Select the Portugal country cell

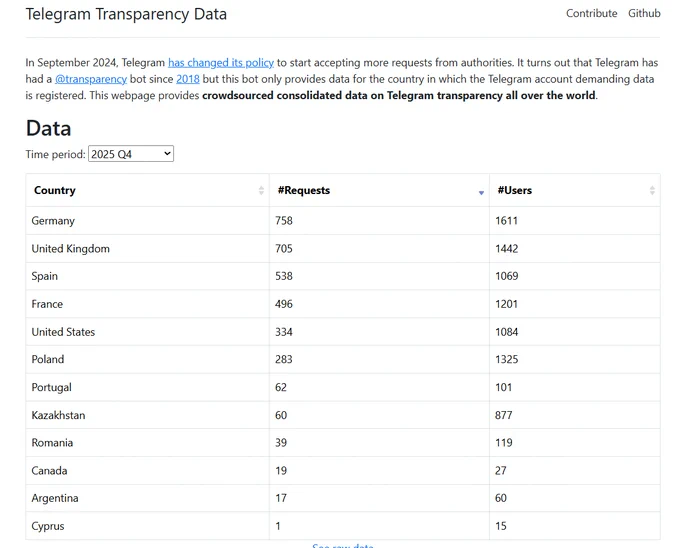[x=147, y=387]
